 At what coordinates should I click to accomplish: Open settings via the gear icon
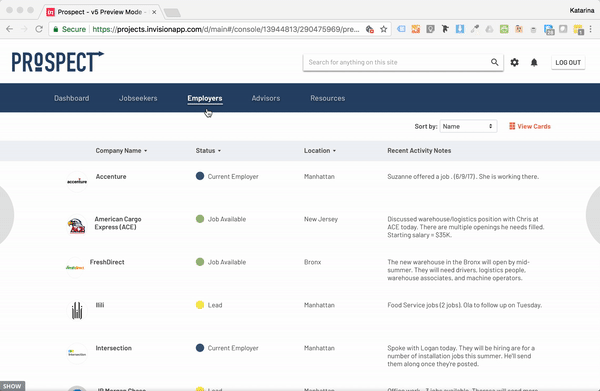point(514,62)
